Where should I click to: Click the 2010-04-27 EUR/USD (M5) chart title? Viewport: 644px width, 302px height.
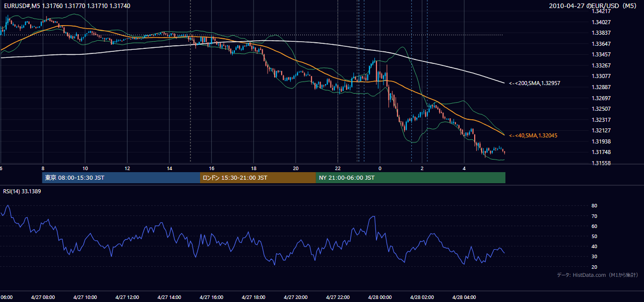pos(593,6)
